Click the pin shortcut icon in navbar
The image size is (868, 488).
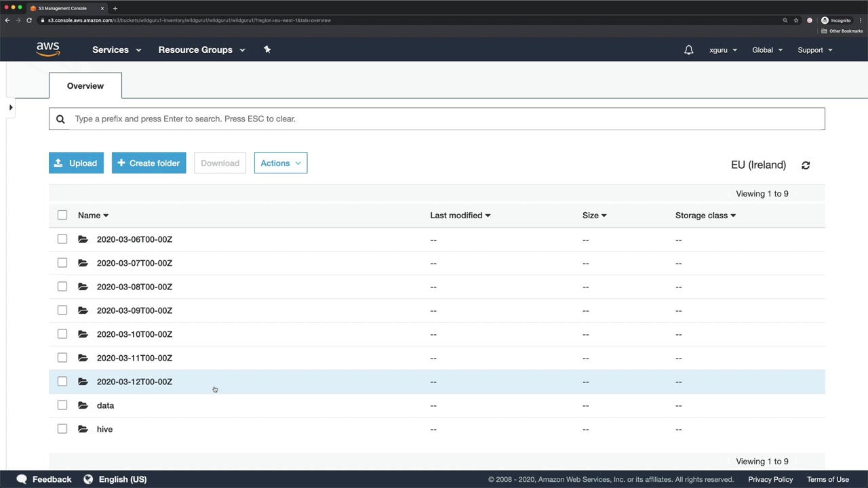[267, 49]
